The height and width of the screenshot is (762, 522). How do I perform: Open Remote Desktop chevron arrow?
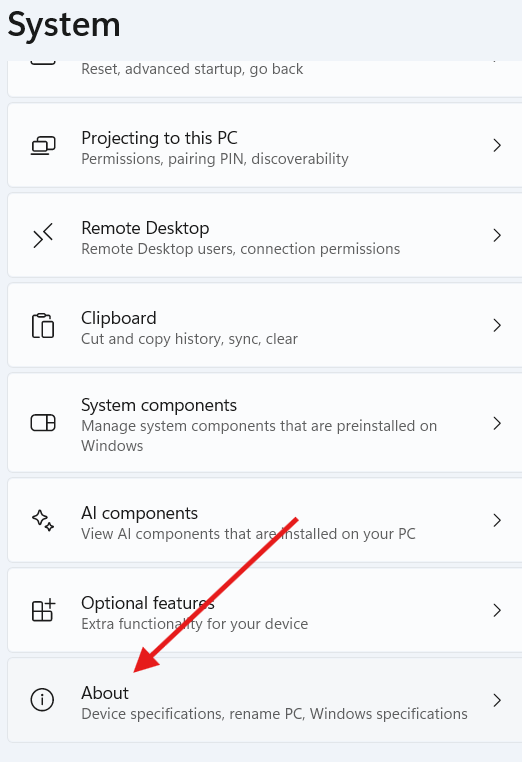[497, 236]
